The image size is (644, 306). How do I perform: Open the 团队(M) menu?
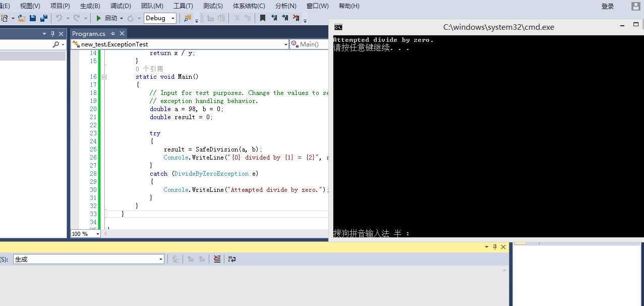[152, 6]
